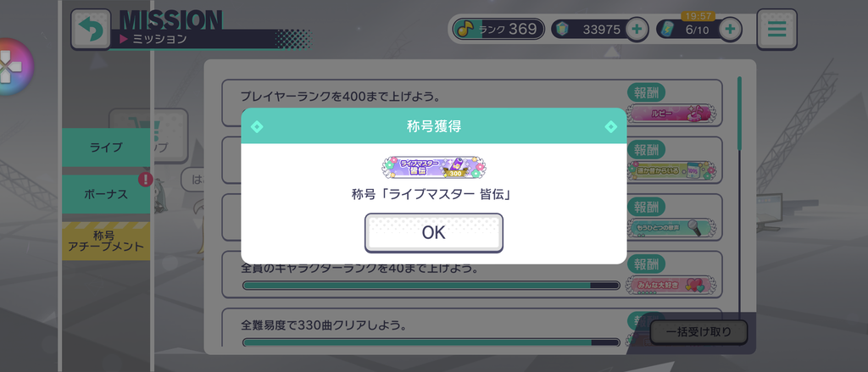Image resolution: width=868 pixels, height=372 pixels.
Task: Click the ライブマスター皆伝 title badge
Action: coord(433,168)
